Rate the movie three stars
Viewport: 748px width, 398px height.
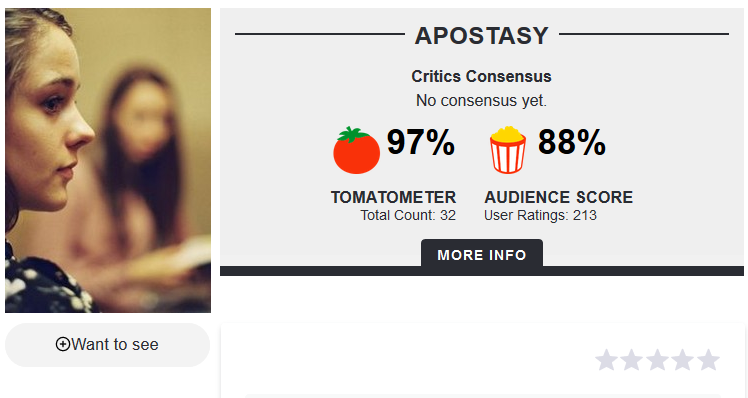coord(657,360)
